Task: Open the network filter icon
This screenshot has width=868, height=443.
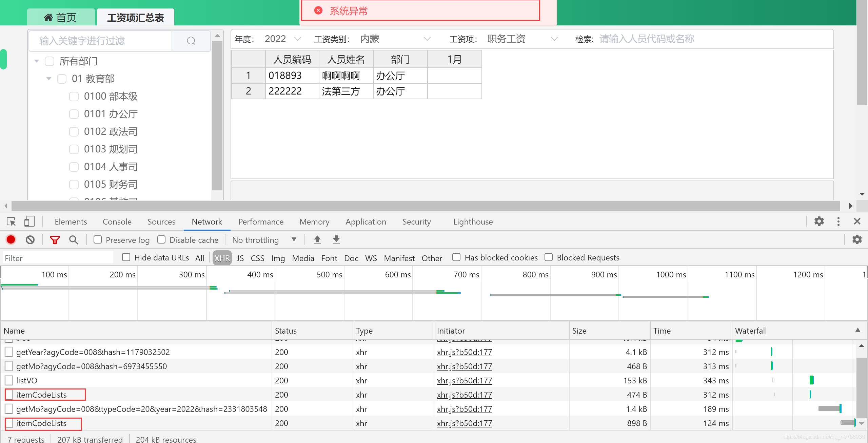Action: pos(55,239)
